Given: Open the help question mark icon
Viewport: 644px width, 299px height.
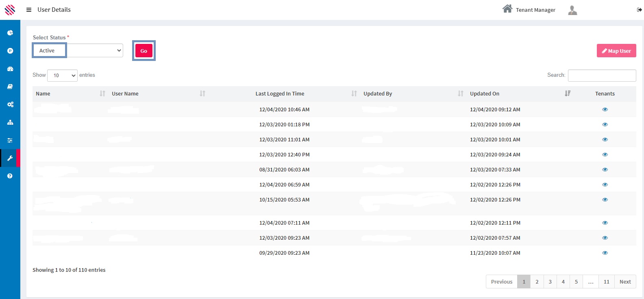Looking at the screenshot, I should pos(10,176).
